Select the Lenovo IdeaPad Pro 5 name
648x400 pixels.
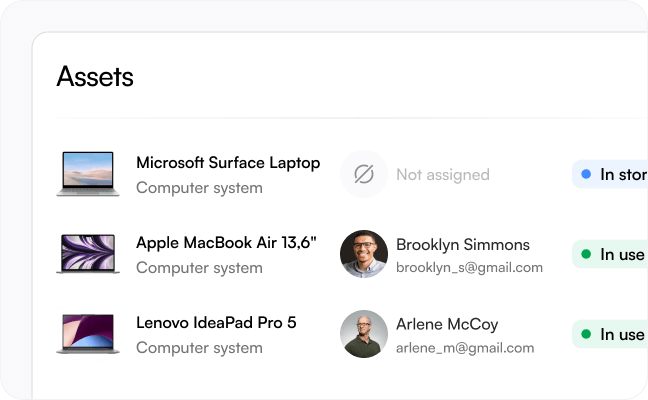(216, 323)
